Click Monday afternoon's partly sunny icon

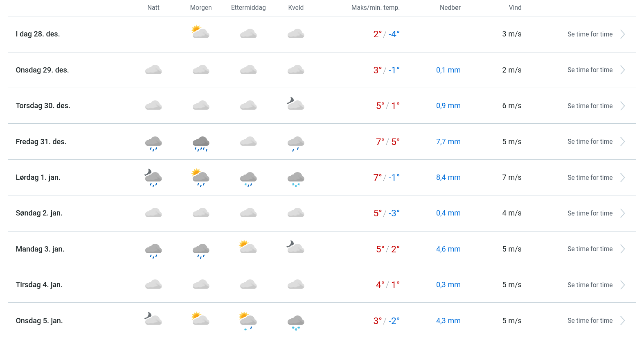point(248,247)
